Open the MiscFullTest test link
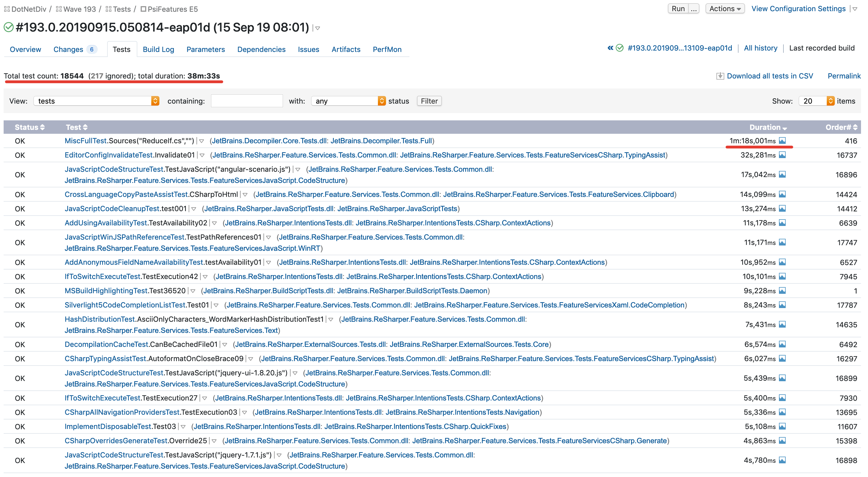 85,140
